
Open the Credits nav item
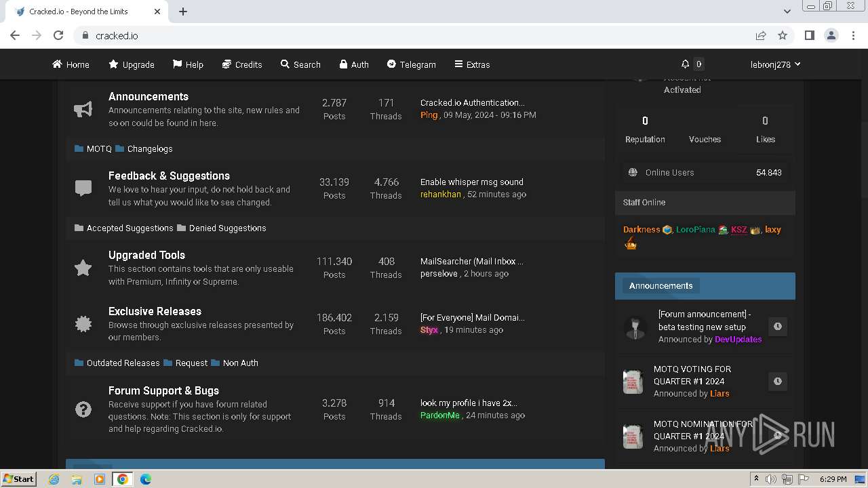click(242, 64)
